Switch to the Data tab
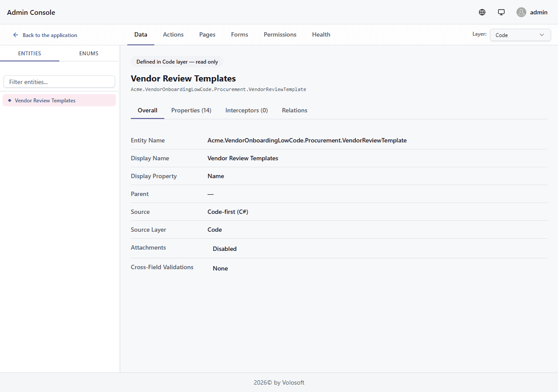 point(141,34)
